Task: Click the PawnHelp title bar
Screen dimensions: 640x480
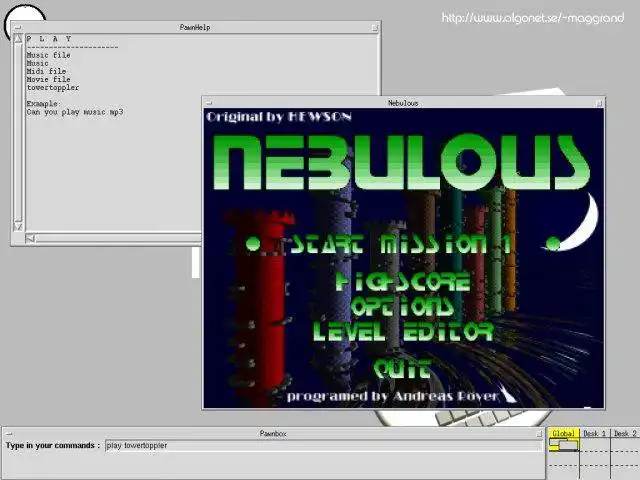Action: coord(195,28)
